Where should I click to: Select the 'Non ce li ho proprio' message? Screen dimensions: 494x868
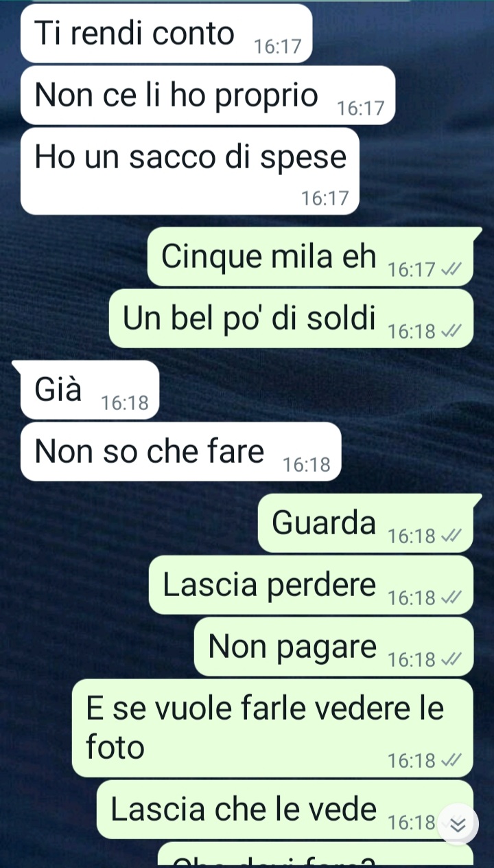coord(208,95)
